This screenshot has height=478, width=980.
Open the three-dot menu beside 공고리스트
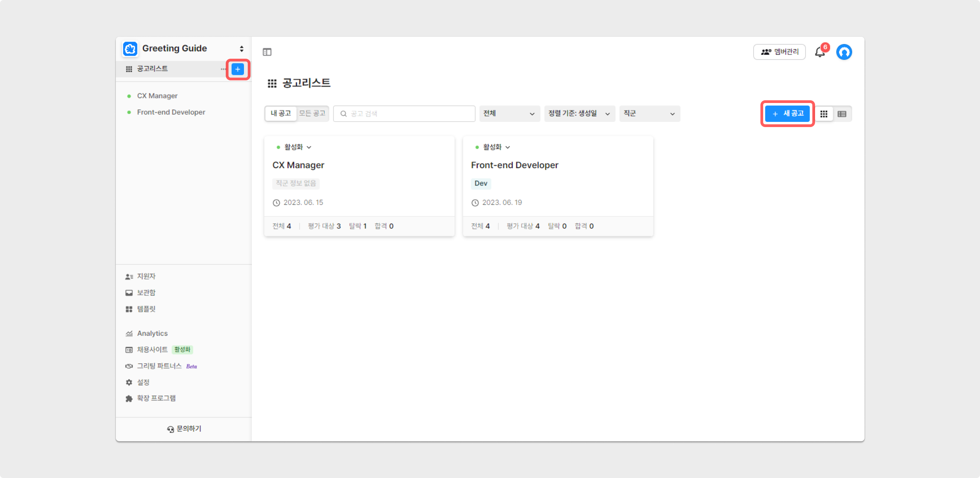tap(223, 69)
